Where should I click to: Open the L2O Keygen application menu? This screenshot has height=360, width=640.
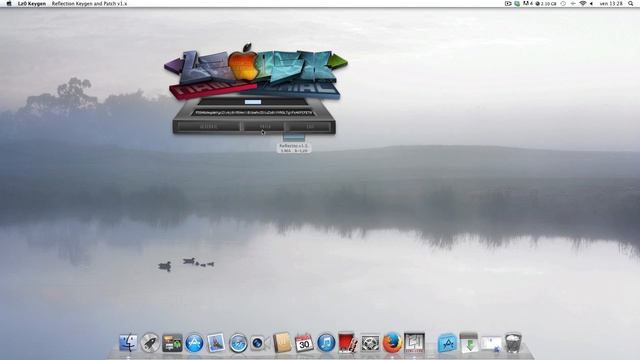pos(32,3)
